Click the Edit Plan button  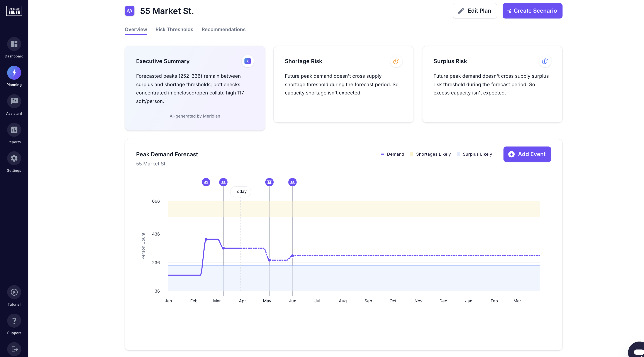475,11
